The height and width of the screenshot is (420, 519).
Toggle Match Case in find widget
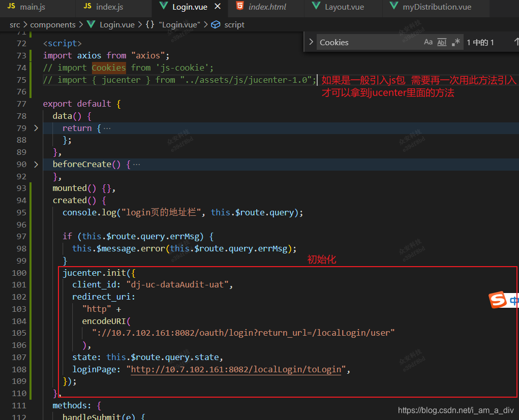coord(428,42)
